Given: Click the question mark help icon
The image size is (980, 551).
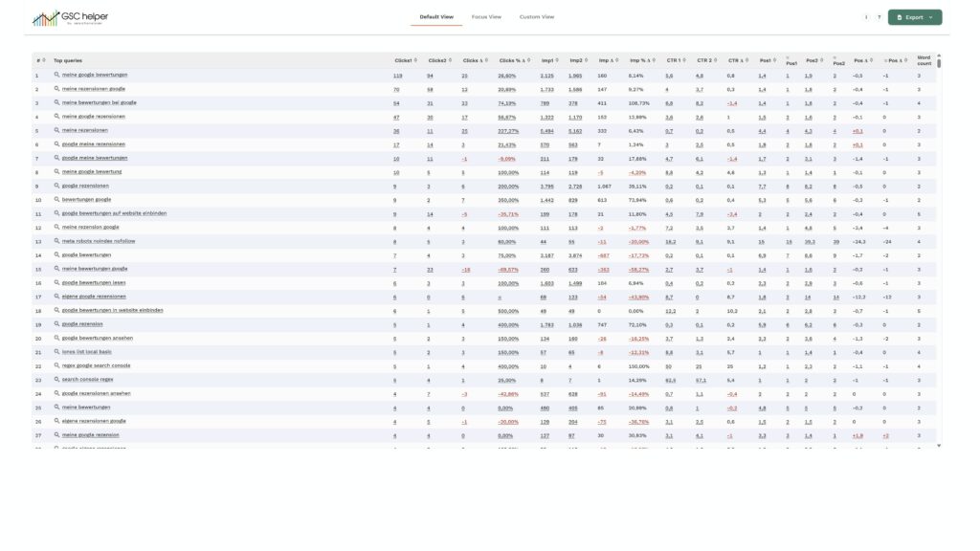Looking at the screenshot, I should pos(879,17).
